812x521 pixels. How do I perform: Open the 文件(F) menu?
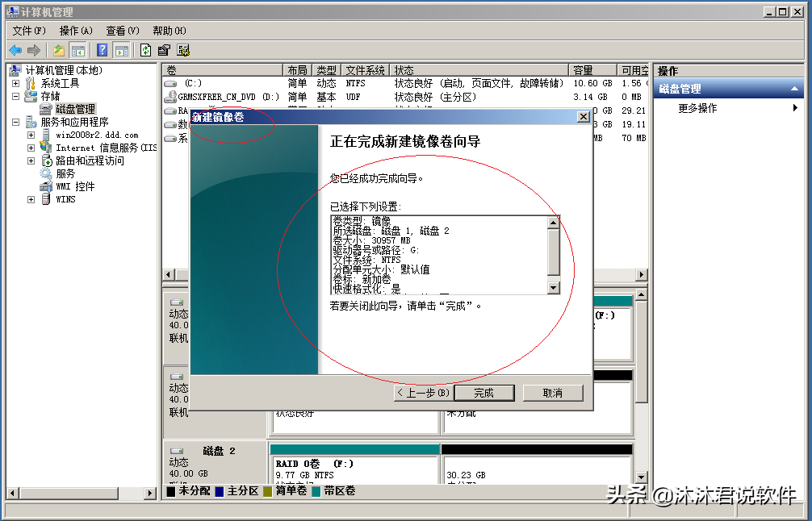pos(29,31)
